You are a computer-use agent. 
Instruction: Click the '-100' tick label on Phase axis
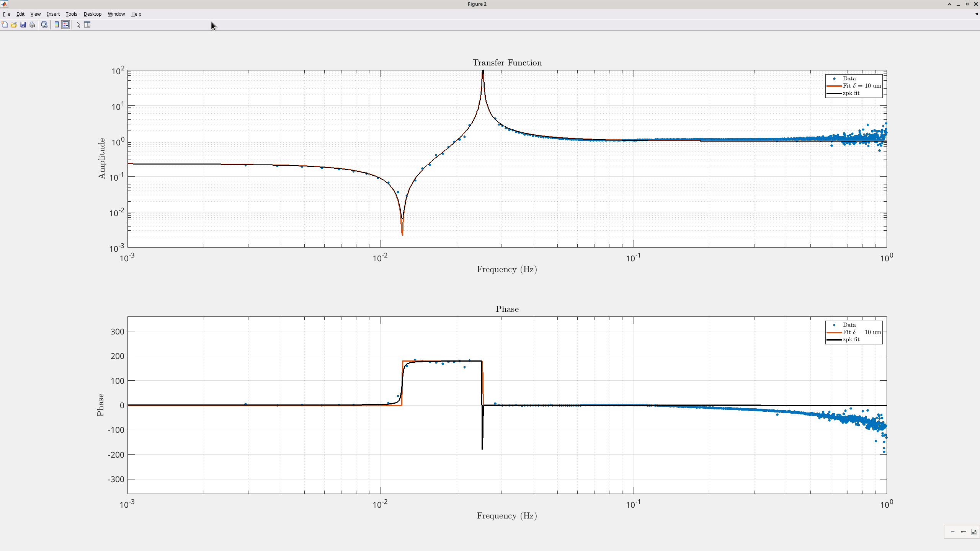(x=116, y=430)
